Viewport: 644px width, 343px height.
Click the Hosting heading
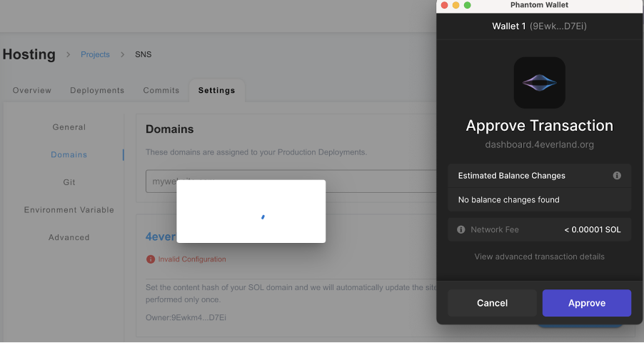tap(29, 54)
